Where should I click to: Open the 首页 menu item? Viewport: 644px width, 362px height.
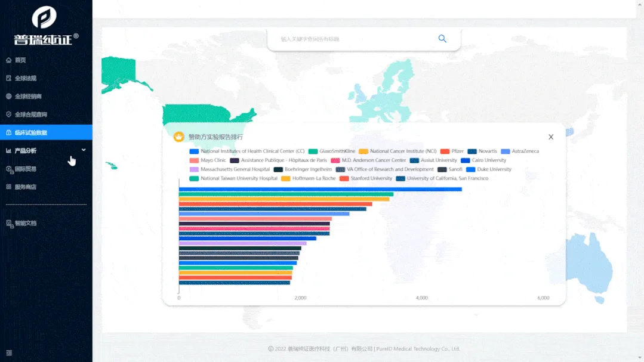[x=46, y=60]
